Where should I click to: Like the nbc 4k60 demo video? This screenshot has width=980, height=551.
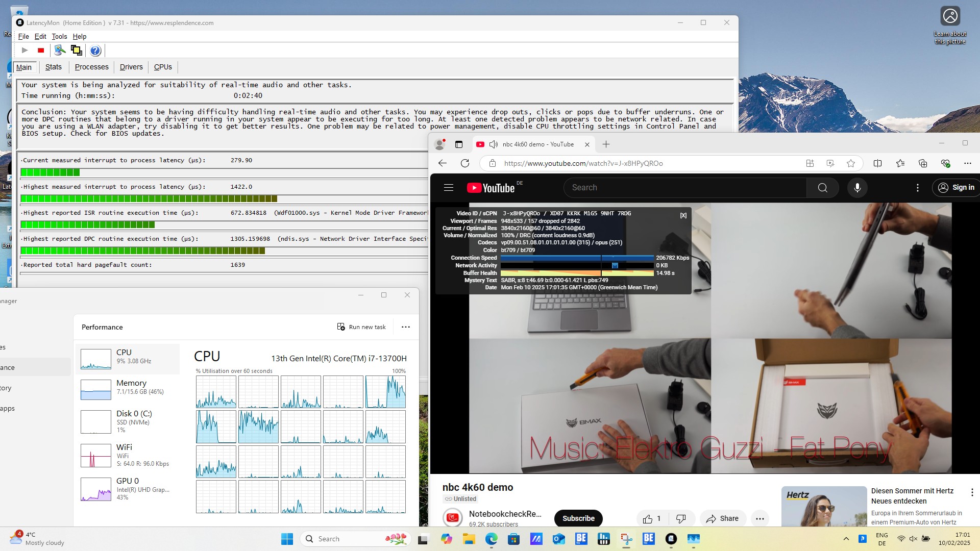pyautogui.click(x=648, y=518)
